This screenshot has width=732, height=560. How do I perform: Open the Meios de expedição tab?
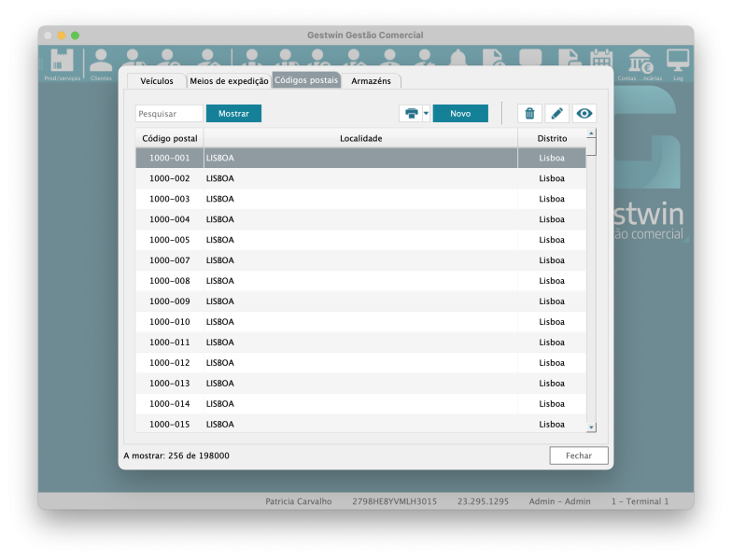pos(229,81)
